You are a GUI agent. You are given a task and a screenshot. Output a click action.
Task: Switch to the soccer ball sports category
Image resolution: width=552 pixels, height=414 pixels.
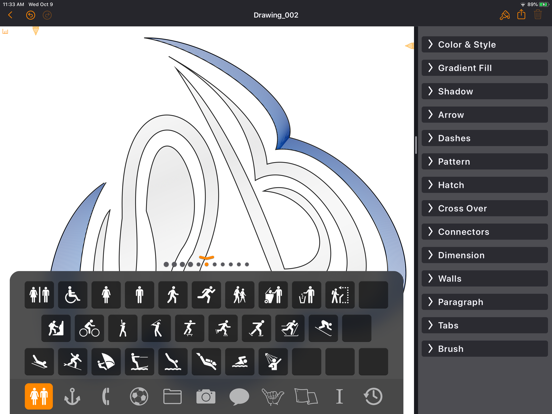click(139, 396)
